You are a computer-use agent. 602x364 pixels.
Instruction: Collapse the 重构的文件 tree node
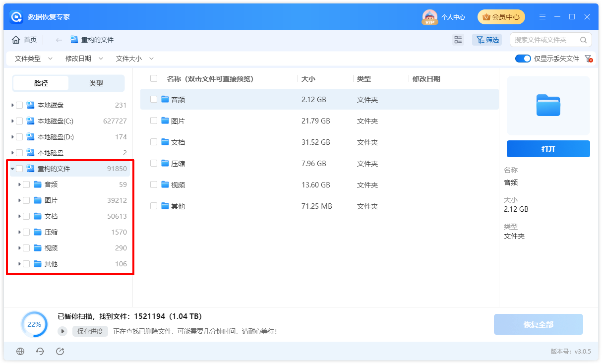12,169
